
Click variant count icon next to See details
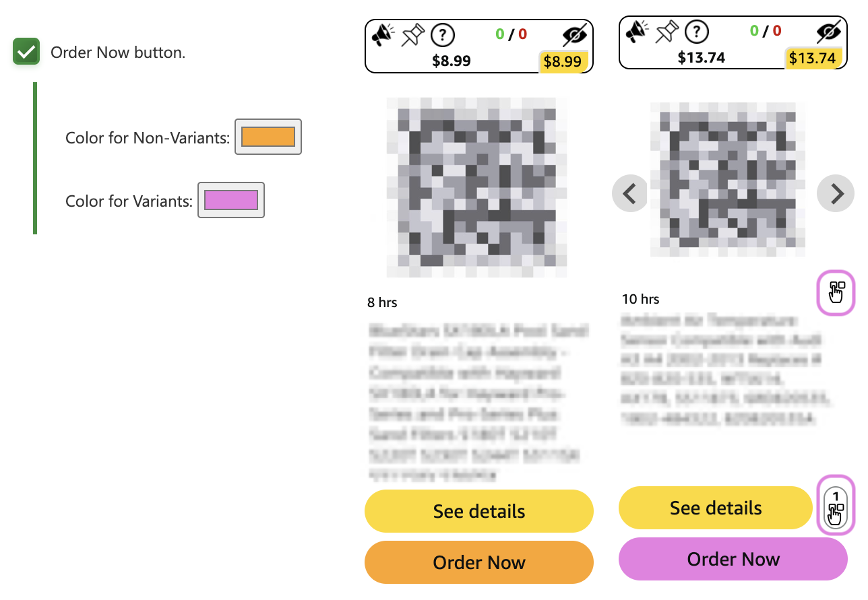[836, 506]
